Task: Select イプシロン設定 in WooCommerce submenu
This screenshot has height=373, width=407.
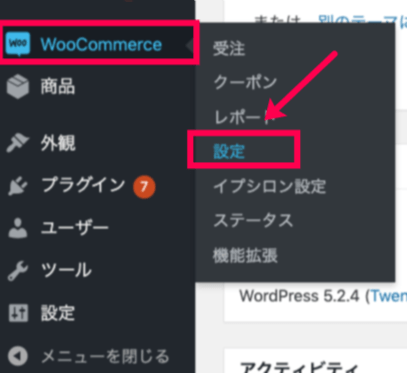Action: [269, 186]
